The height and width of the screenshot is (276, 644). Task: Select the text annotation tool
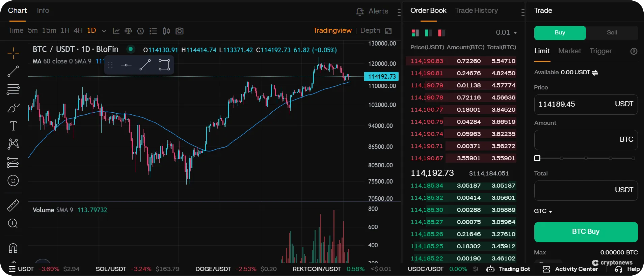pos(13,126)
